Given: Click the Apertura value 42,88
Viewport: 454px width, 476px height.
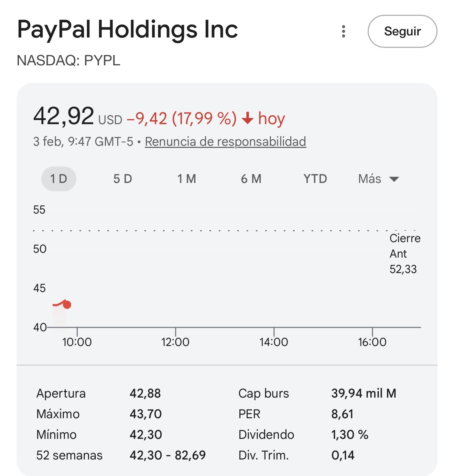Looking at the screenshot, I should (145, 393).
